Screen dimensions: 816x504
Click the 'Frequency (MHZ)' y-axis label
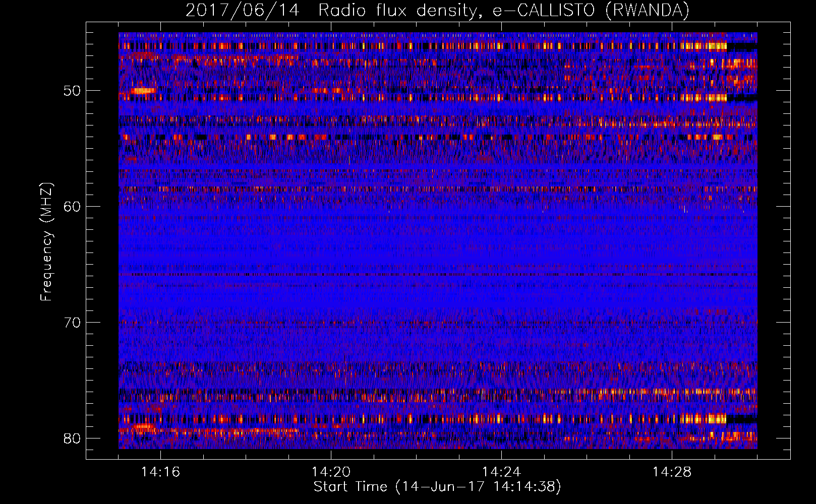point(46,242)
